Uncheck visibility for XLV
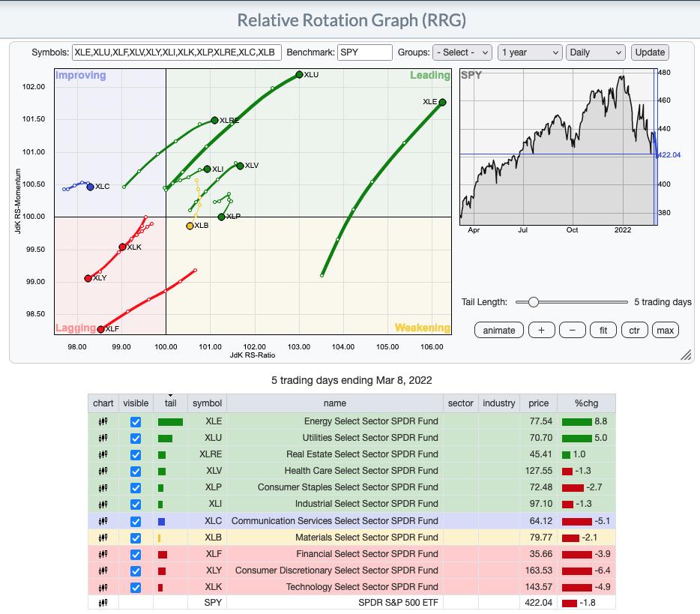This screenshot has height=614, width=700. [136, 471]
